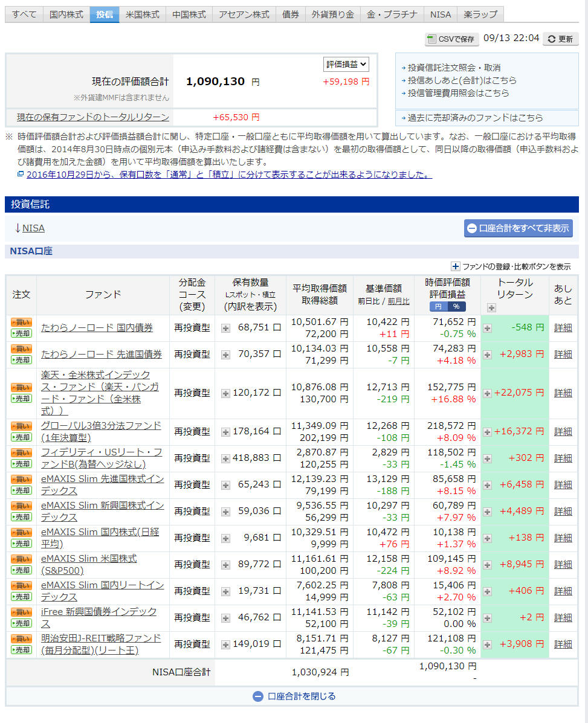The height and width of the screenshot is (723, 588).
Task: Open 投信あしあと(合計)はこちら link
Action: coord(462,80)
